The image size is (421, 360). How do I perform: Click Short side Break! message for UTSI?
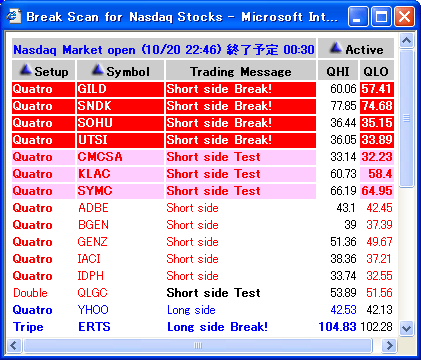click(241, 140)
